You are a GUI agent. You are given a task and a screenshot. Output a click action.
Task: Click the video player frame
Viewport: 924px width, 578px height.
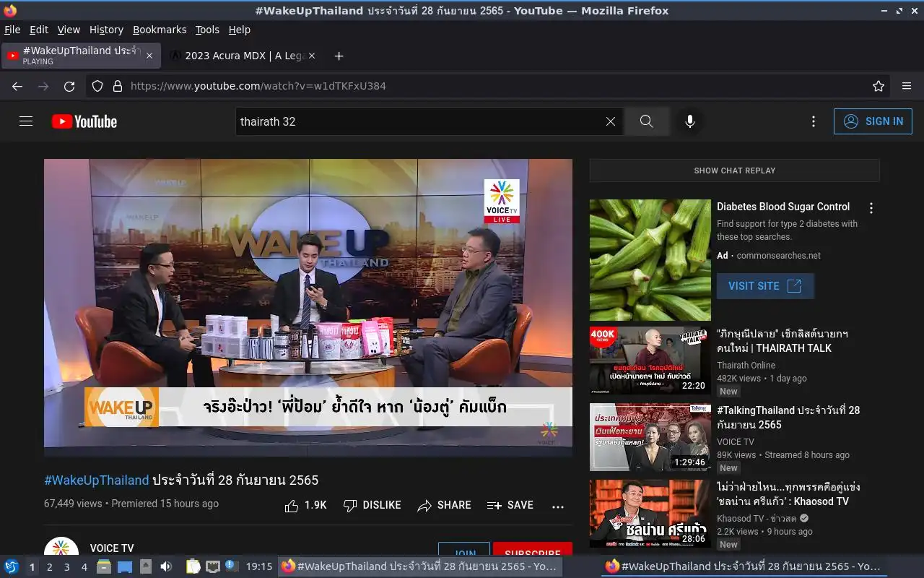[308, 308]
